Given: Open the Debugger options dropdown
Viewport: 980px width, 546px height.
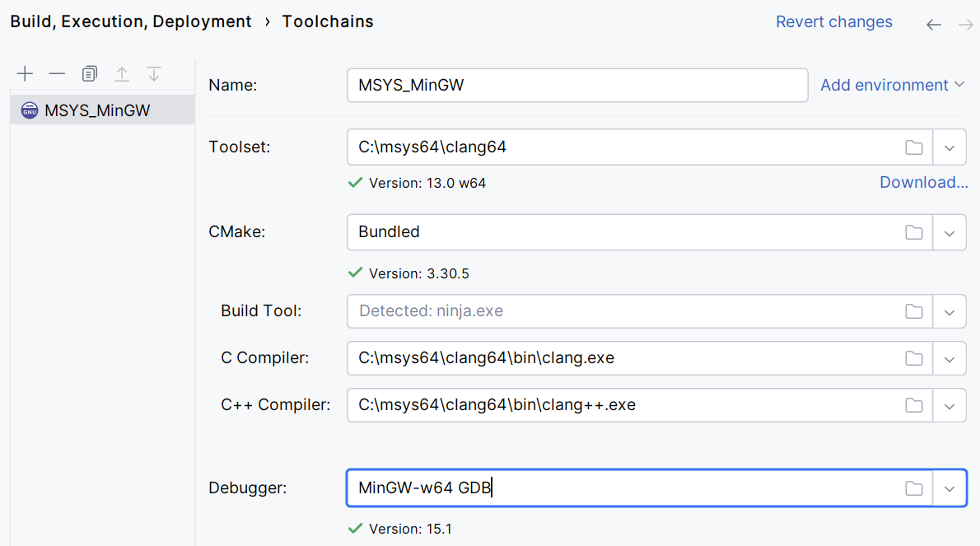Looking at the screenshot, I should (950, 488).
